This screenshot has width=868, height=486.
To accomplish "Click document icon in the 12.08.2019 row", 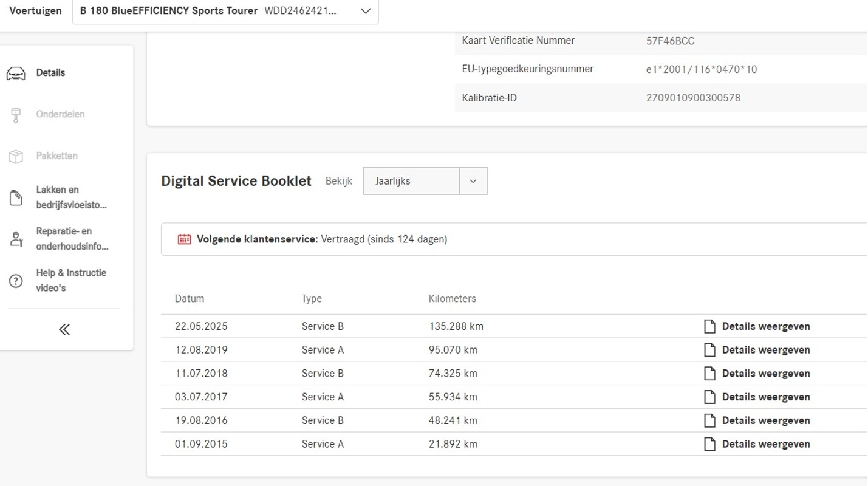I will (x=709, y=350).
